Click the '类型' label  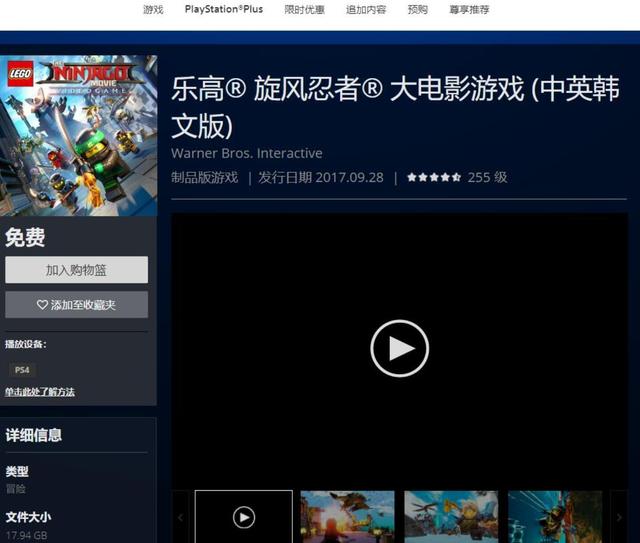pyautogui.click(x=17, y=472)
